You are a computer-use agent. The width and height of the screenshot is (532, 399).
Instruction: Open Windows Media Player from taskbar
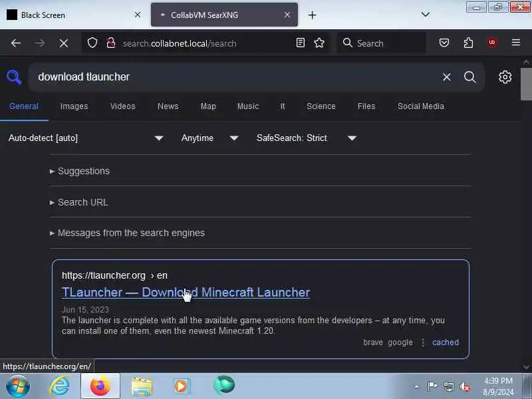point(182,386)
